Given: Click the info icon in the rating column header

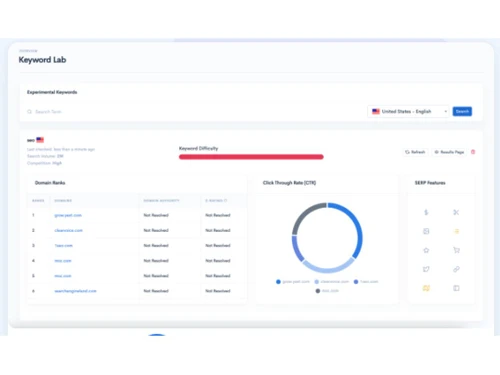Looking at the screenshot, I should coord(226,200).
